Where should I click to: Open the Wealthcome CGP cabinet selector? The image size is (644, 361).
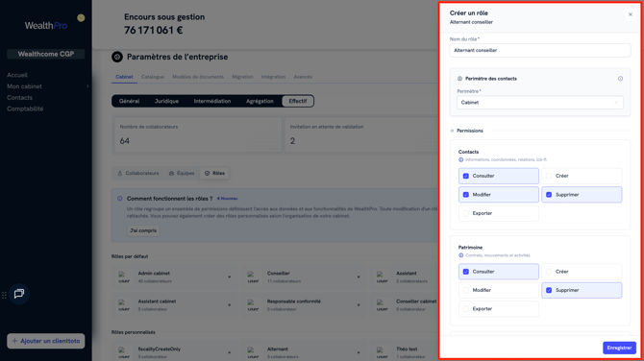[45, 54]
